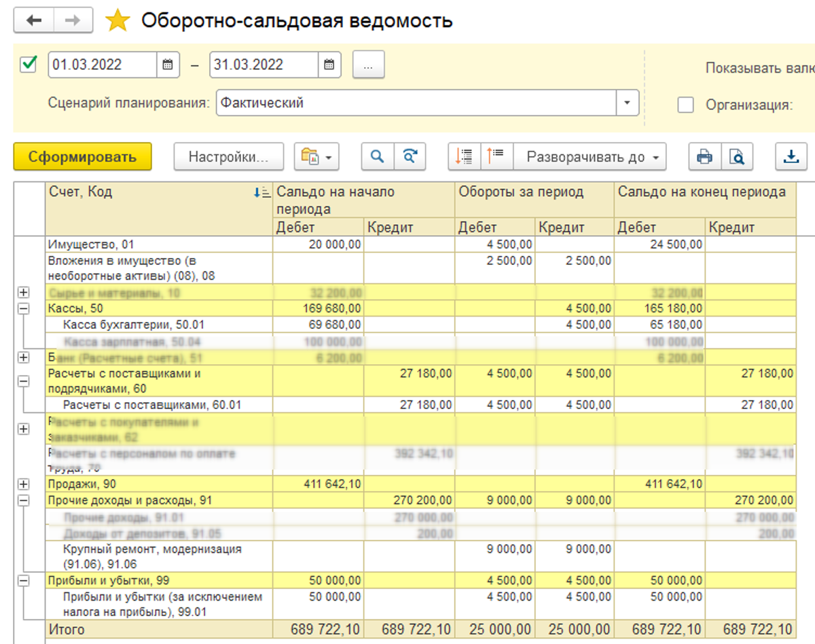Click the save download icon
815x644 pixels.
[791, 157]
